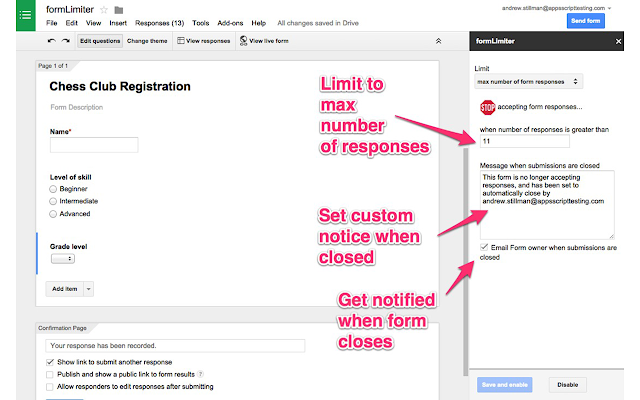Expand the Limit type dropdown
This screenshot has height=400, width=640.
click(528, 82)
